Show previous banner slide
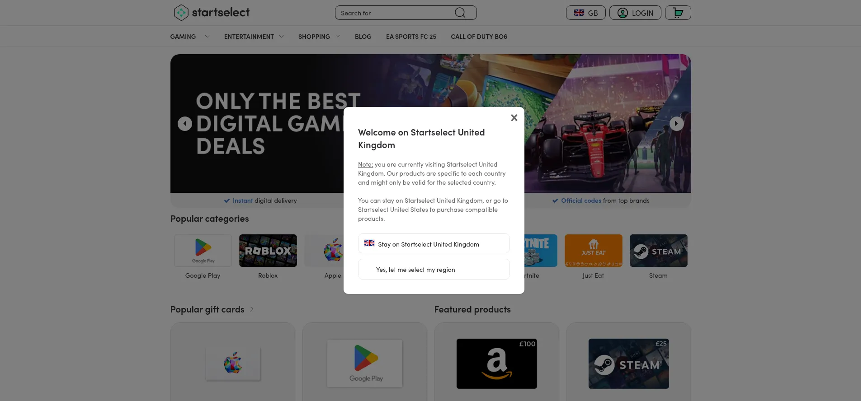 click(184, 124)
